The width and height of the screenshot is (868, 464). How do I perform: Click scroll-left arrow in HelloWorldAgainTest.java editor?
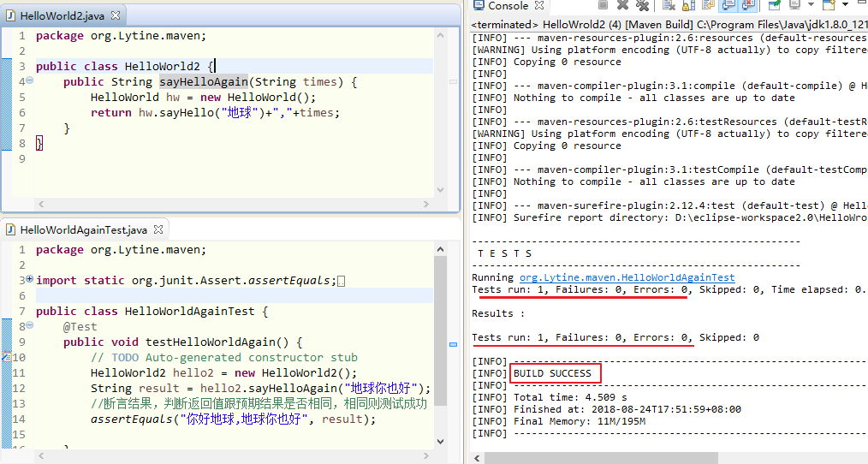pos(41,455)
